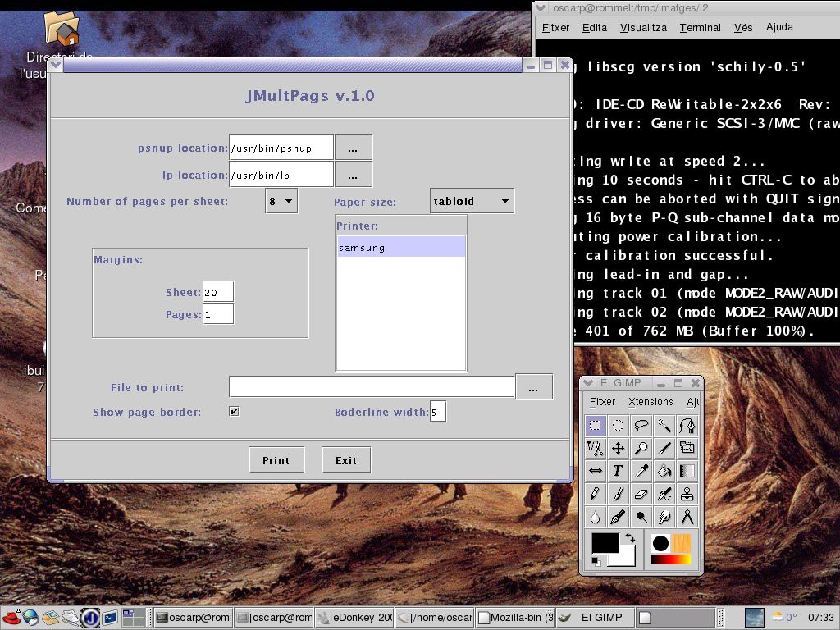Click the Print button
The height and width of the screenshot is (630, 840).
276,460
